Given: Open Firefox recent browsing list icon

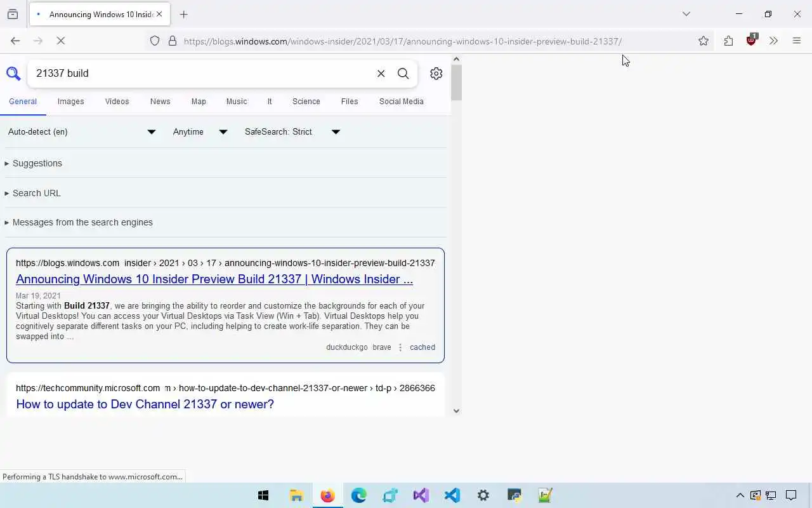Looking at the screenshot, I should 13,14.
